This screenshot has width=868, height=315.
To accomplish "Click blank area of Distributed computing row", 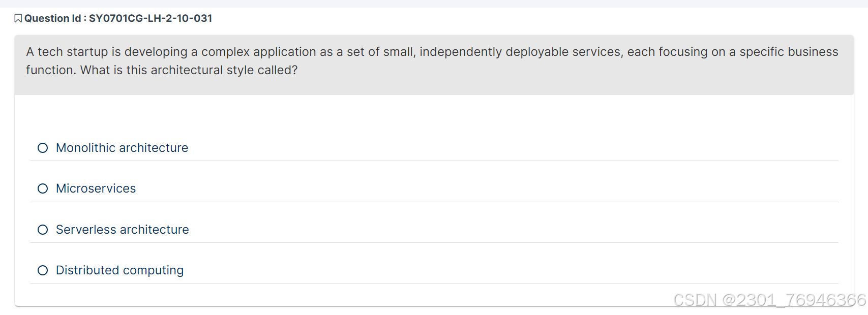I will [458, 270].
